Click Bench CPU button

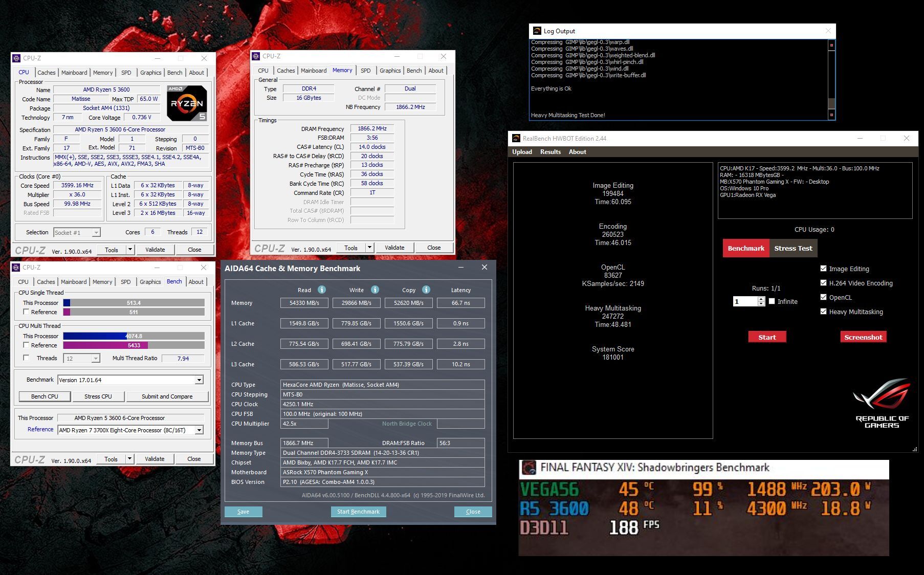[x=45, y=396]
